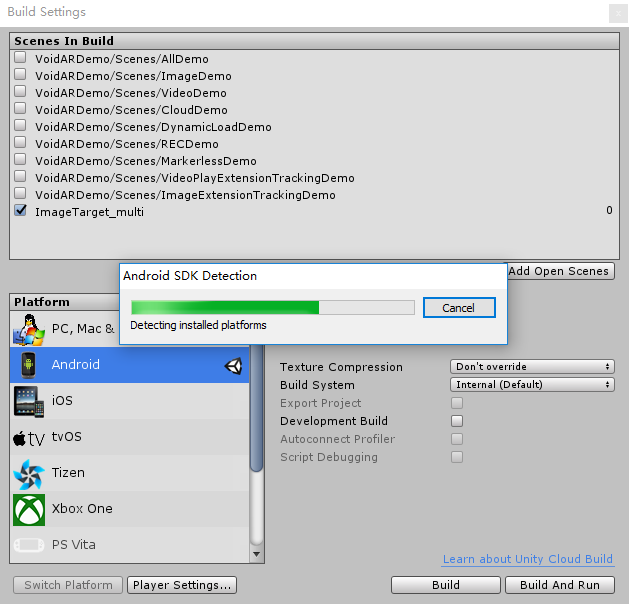Click the Build button
The image size is (629, 604).
[446, 585]
